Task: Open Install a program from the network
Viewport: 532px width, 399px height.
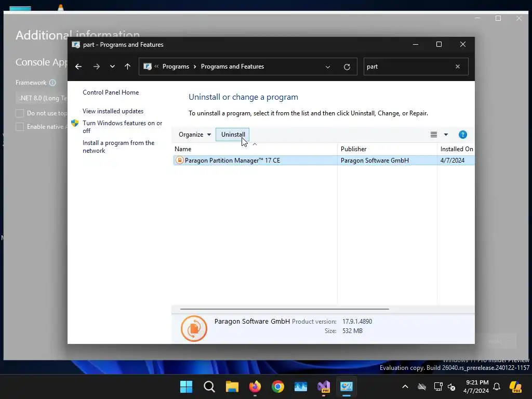Action: coord(118,147)
